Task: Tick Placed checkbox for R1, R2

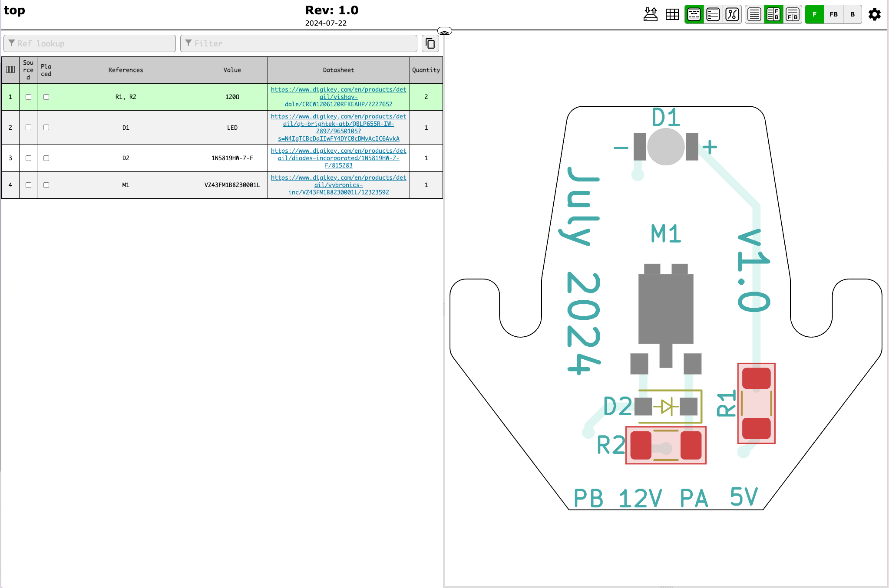Action: [x=46, y=97]
